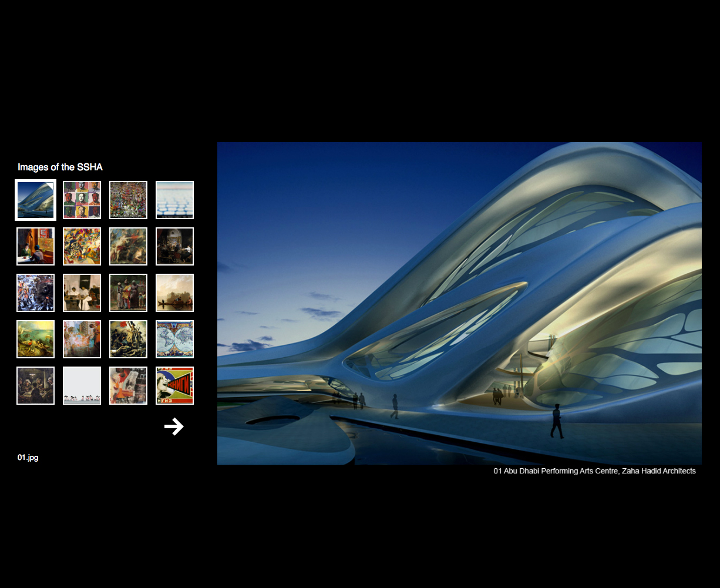Click the large Abu Dhabi Performing Arts Centre image
This screenshot has height=588, width=720.
(x=459, y=303)
